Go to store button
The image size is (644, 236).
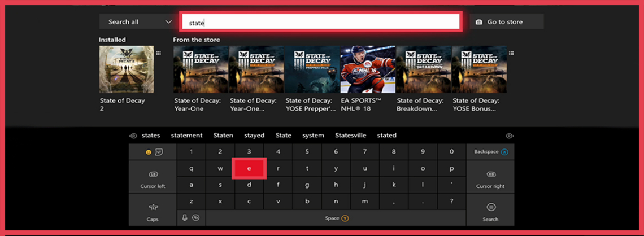507,22
